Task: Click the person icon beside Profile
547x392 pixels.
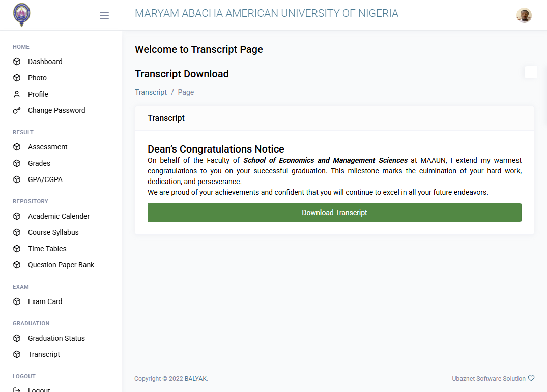Action: tap(17, 94)
